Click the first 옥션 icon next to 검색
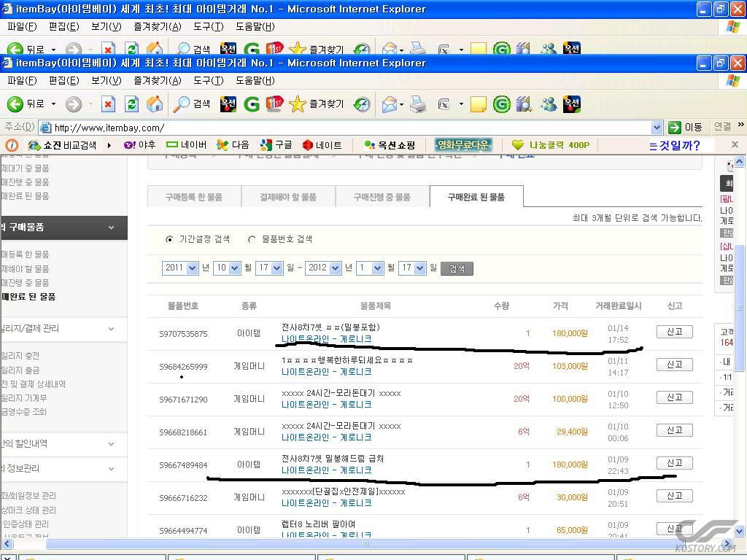The image size is (747, 560). click(x=228, y=104)
